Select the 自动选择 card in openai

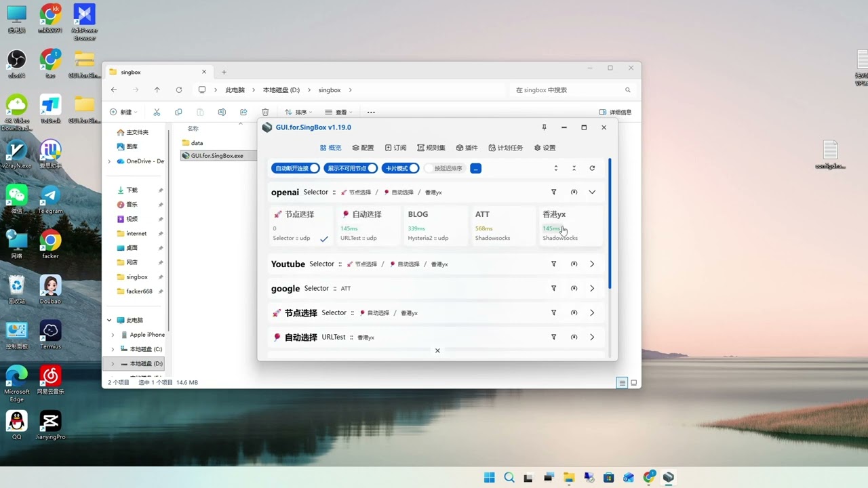click(368, 225)
